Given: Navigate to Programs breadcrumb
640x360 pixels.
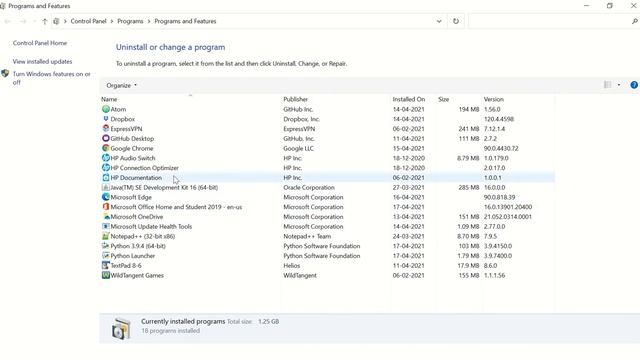Looking at the screenshot, I should point(130,21).
